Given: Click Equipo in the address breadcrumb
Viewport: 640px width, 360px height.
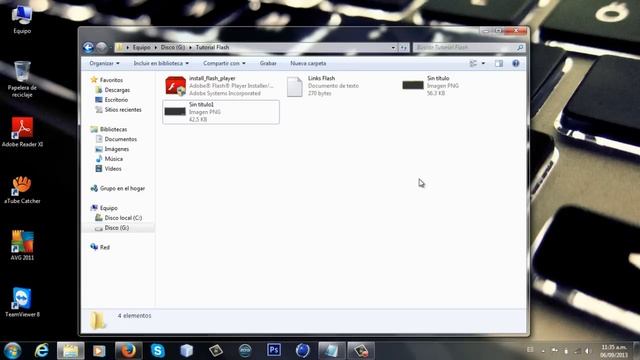Looking at the screenshot, I should pos(141,48).
